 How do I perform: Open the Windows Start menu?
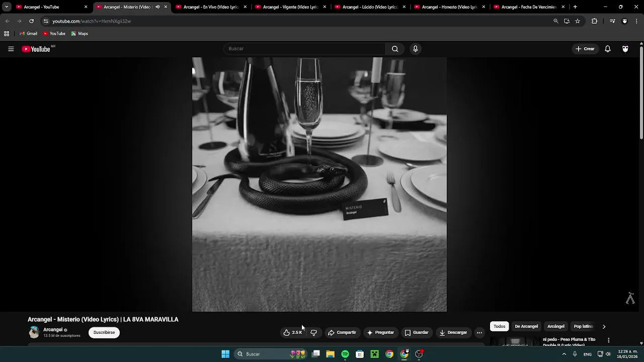point(225,354)
